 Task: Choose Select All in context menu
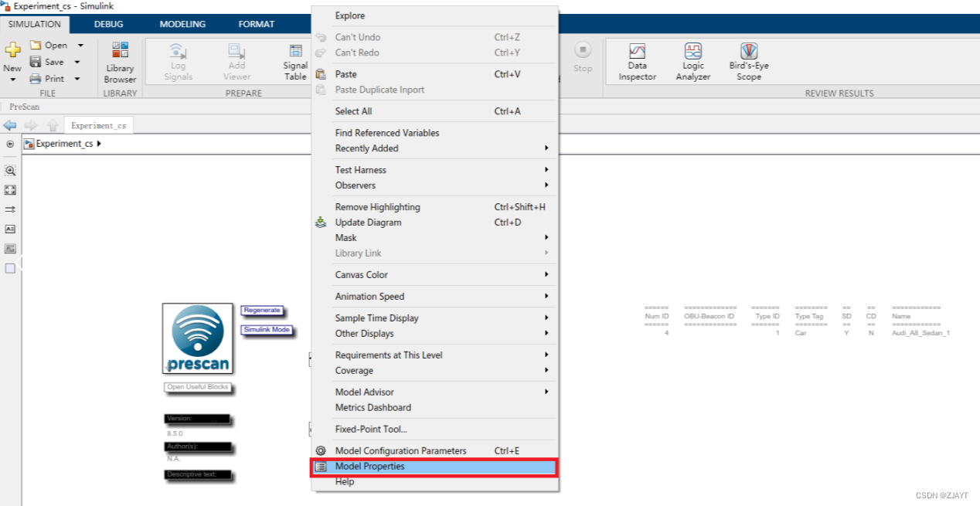point(434,111)
